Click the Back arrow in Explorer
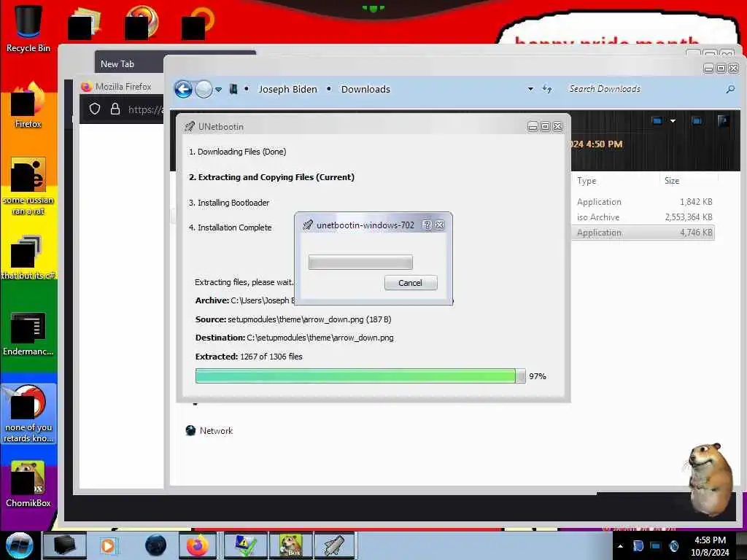Screen dimensions: 747x560 [183, 89]
